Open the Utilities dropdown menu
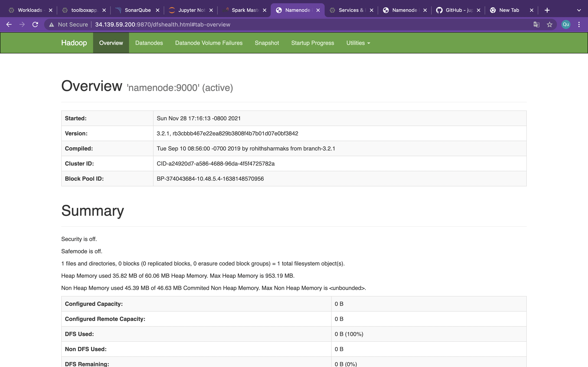The height and width of the screenshot is (367, 588). pyautogui.click(x=358, y=43)
